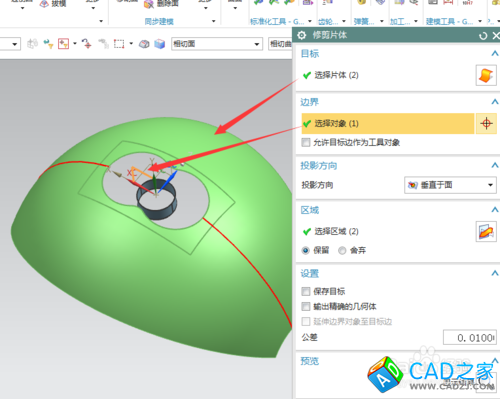Select the 保留 radio button
This screenshot has height=399, width=500.
point(306,250)
